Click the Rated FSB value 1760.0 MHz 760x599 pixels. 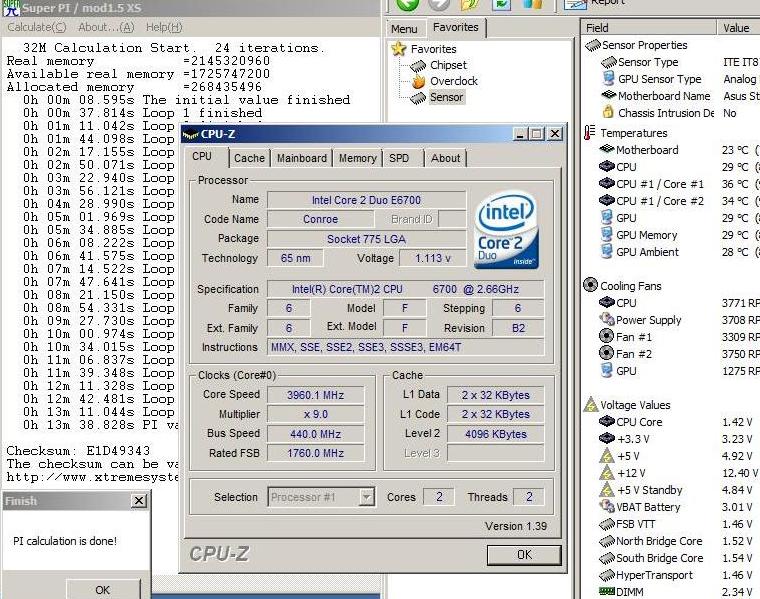click(316, 453)
